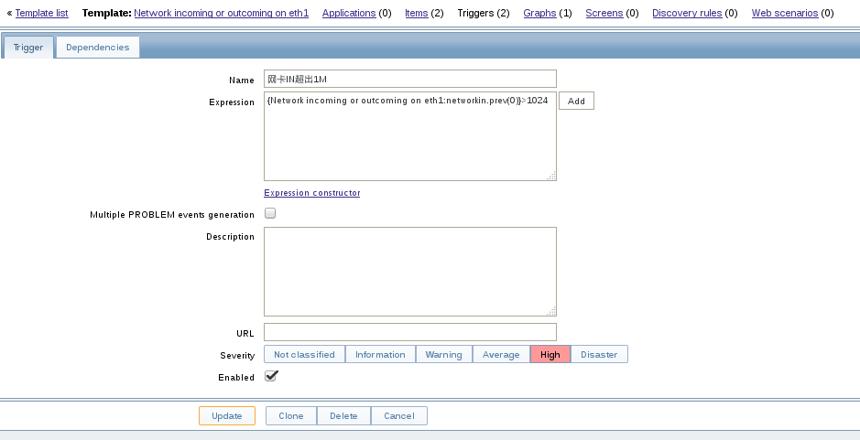Viewport: 860px width, 440px height.
Task: Uncheck the Enabled checkbox
Action: click(x=271, y=376)
